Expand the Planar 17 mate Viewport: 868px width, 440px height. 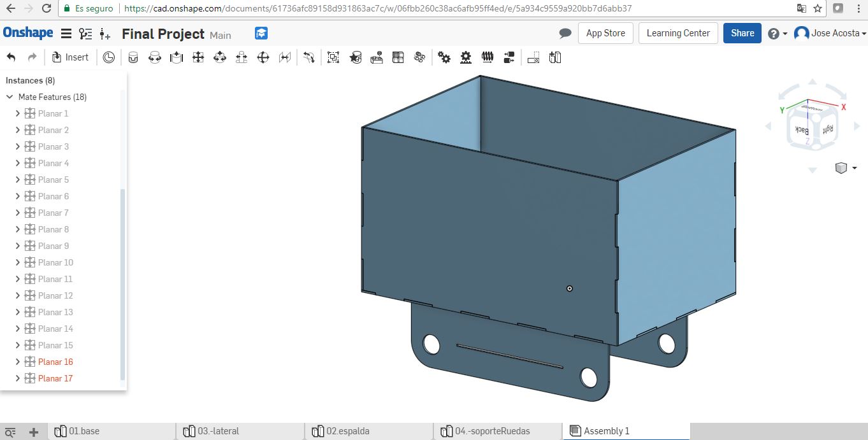18,378
